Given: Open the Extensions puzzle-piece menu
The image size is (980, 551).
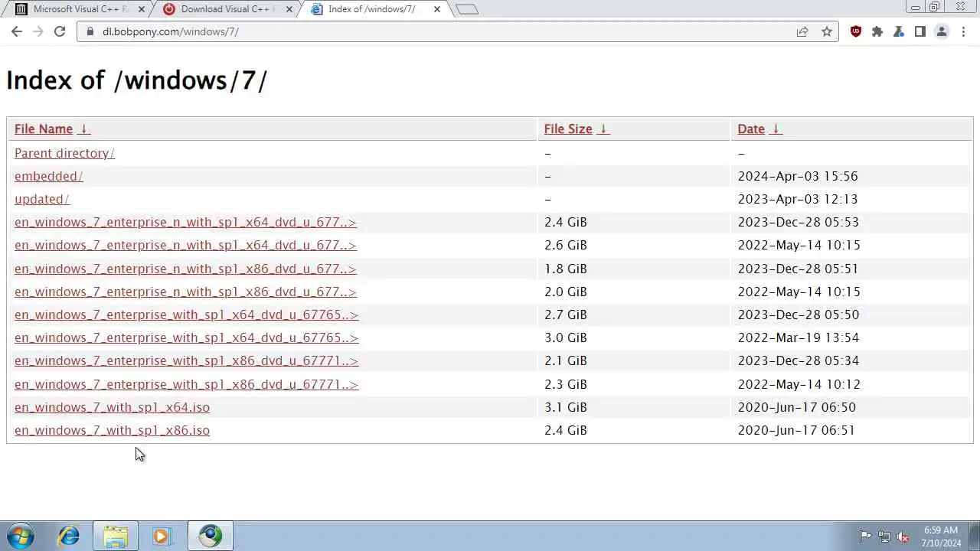Looking at the screenshot, I should click(877, 31).
